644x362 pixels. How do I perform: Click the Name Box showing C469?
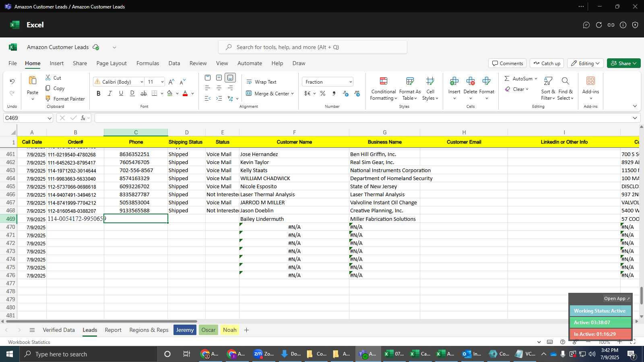(x=28, y=118)
